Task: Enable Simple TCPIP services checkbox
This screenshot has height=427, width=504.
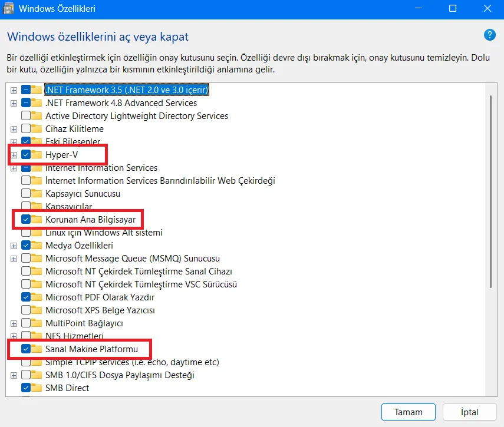Action: pyautogui.click(x=26, y=362)
